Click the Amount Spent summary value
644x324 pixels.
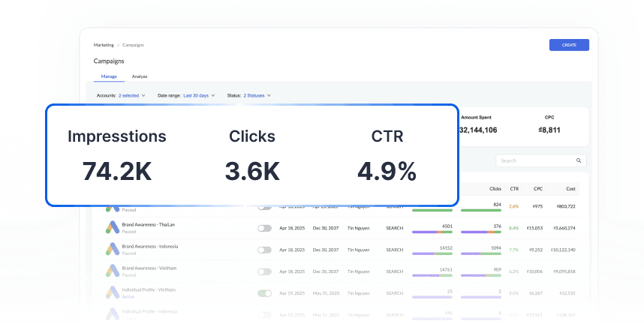pos(477,130)
